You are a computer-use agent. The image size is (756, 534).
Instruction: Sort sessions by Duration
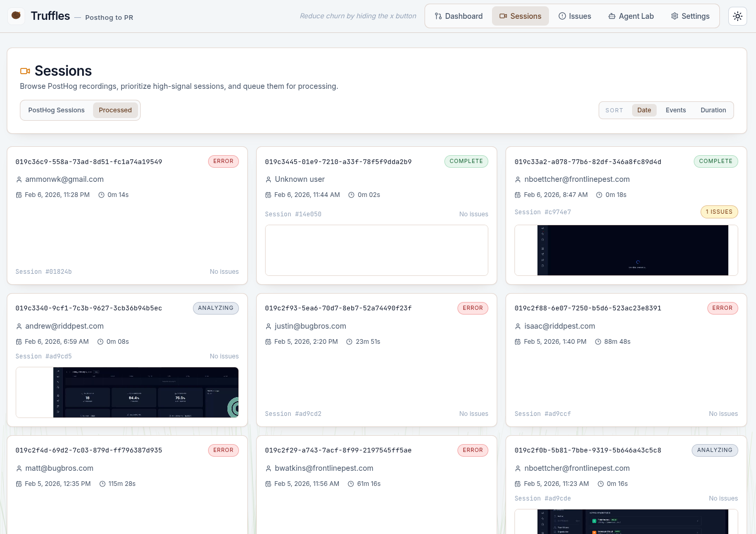click(x=713, y=110)
